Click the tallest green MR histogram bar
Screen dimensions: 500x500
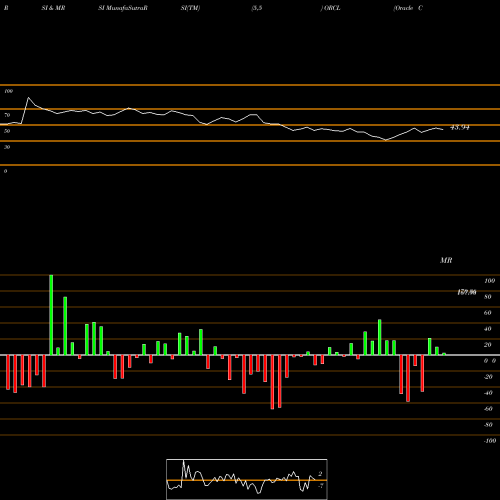51,315
